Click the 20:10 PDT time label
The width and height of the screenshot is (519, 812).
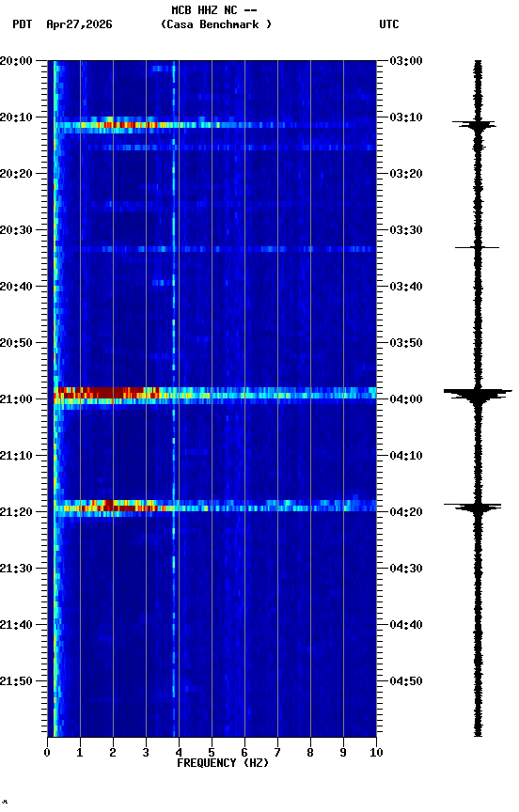click(16, 117)
